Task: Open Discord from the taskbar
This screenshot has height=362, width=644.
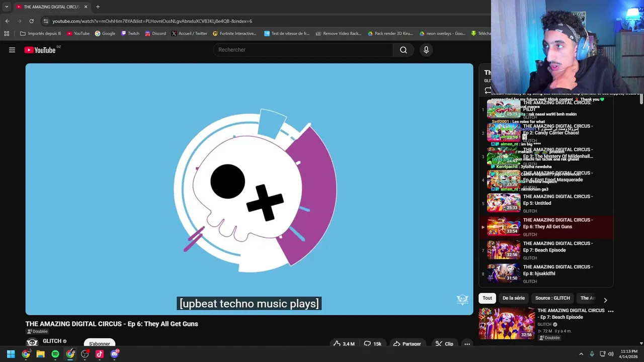Action: click(114, 354)
